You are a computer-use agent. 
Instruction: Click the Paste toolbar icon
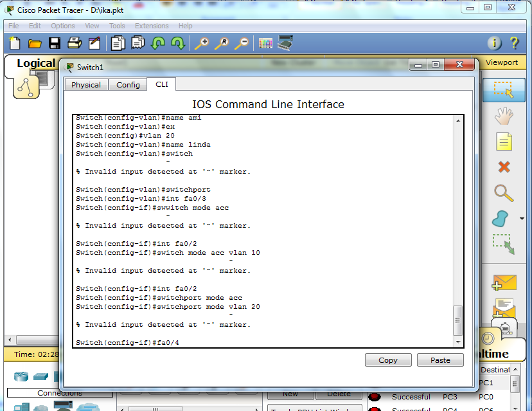pyautogui.click(x=137, y=43)
